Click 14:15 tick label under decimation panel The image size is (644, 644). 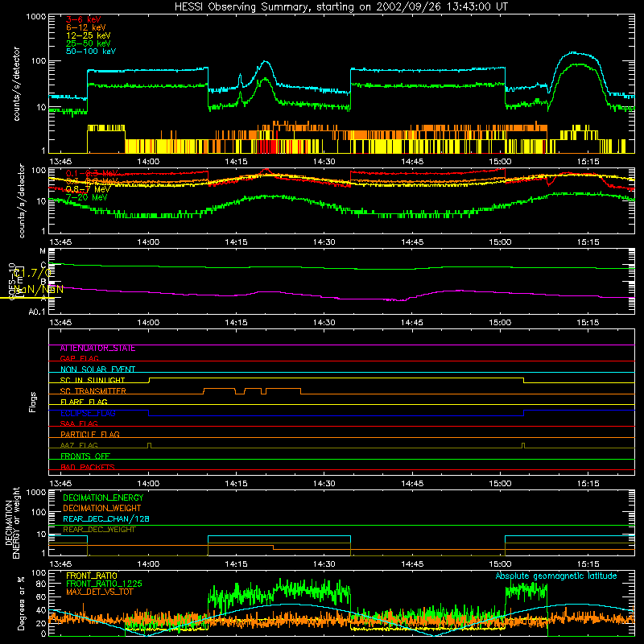tap(236, 564)
